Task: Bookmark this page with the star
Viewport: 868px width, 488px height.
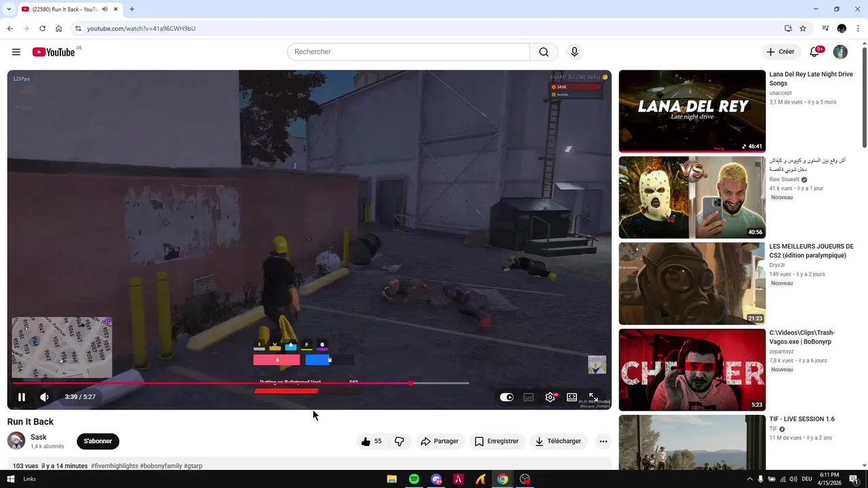Action: point(803,28)
